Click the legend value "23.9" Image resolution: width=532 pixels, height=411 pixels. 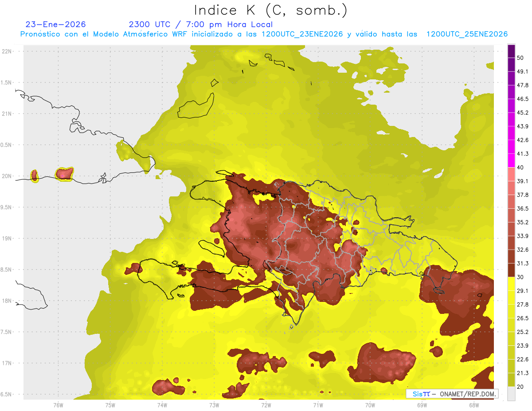coord(523,346)
